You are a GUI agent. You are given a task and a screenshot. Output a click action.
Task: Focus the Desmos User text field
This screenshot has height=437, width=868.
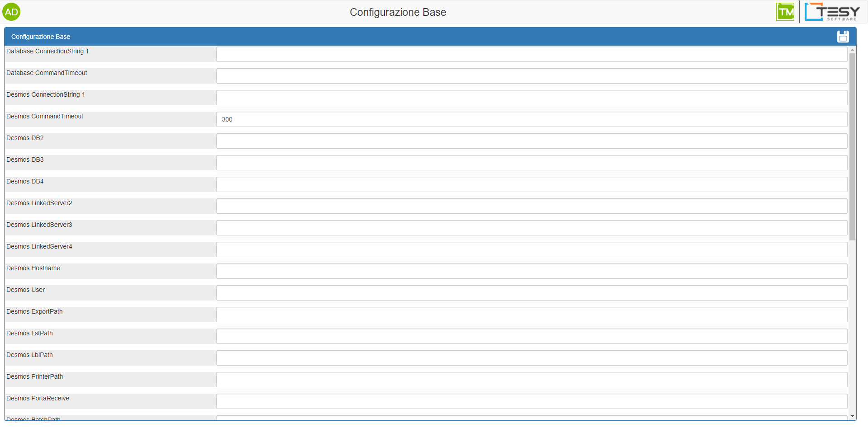[531, 293]
